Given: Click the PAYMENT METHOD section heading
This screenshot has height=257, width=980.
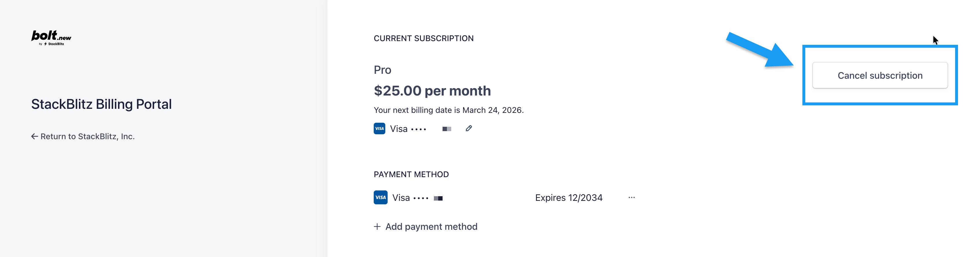Looking at the screenshot, I should coord(411,175).
